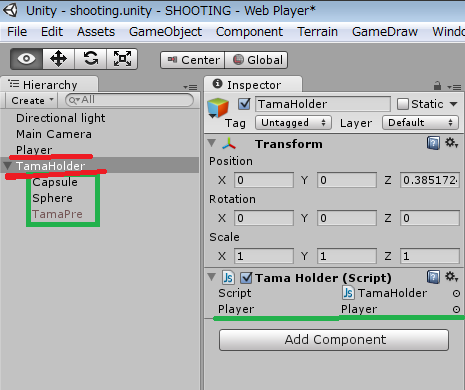Click the Inspector lock icon
Screen dimensions: 465x390
[x=437, y=86]
